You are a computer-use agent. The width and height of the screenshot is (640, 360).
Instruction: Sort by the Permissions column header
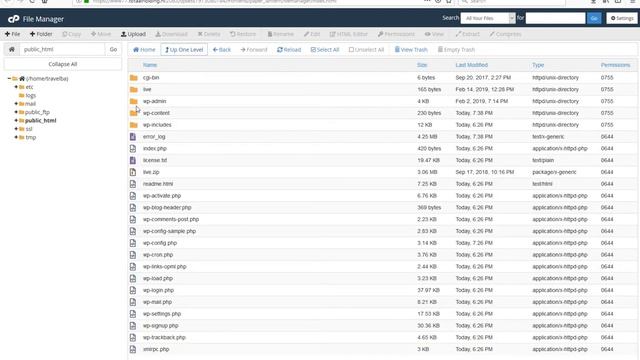coord(616,65)
